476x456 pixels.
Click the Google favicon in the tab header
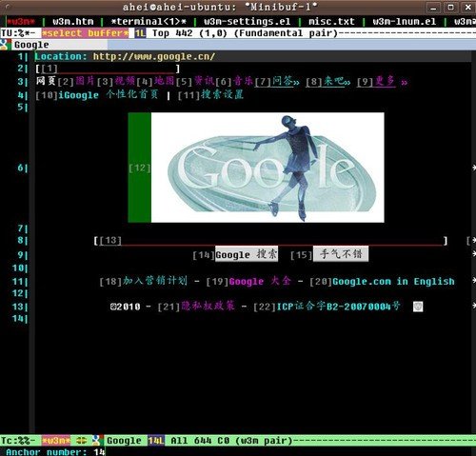[x=4, y=45]
